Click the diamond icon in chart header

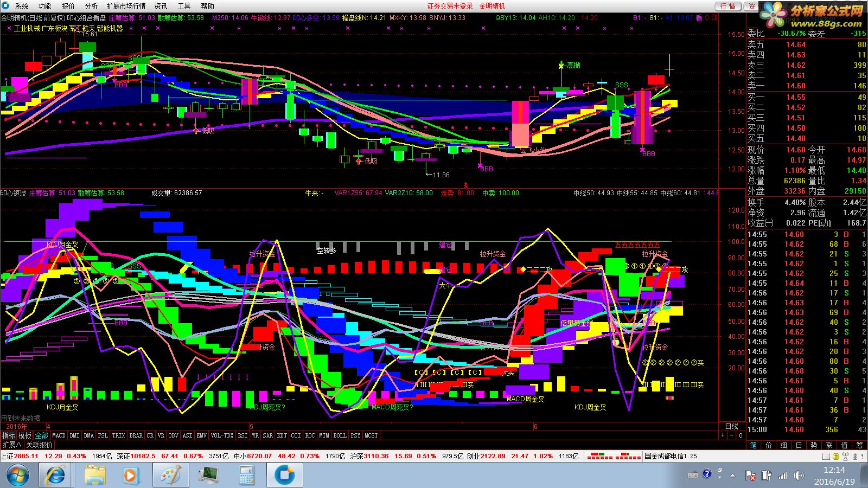(707, 18)
